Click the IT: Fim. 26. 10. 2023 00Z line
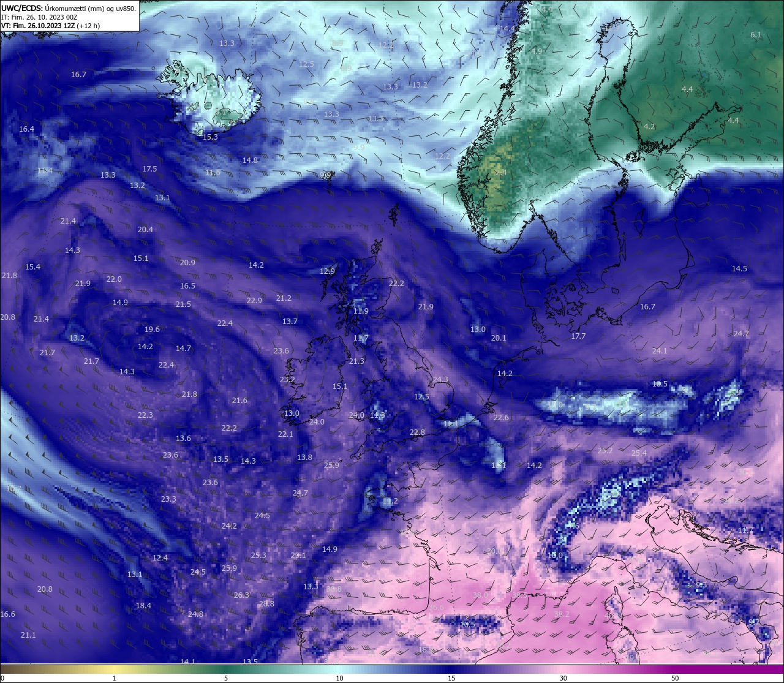The image size is (784, 683). pos(39,17)
